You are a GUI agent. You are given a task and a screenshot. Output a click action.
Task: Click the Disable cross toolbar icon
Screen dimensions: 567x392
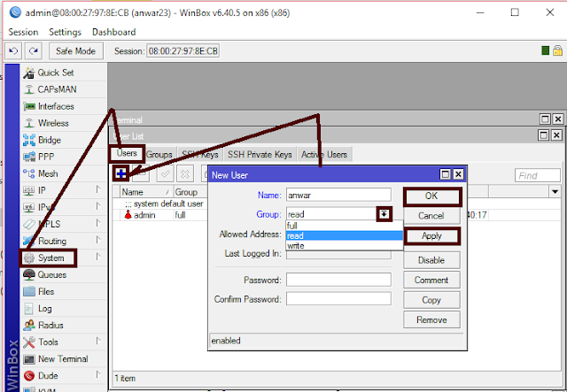[x=185, y=174]
